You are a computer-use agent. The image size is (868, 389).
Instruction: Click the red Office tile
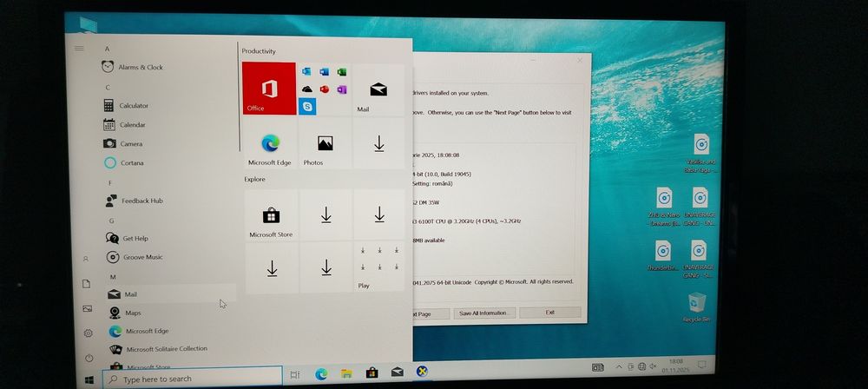(x=269, y=89)
